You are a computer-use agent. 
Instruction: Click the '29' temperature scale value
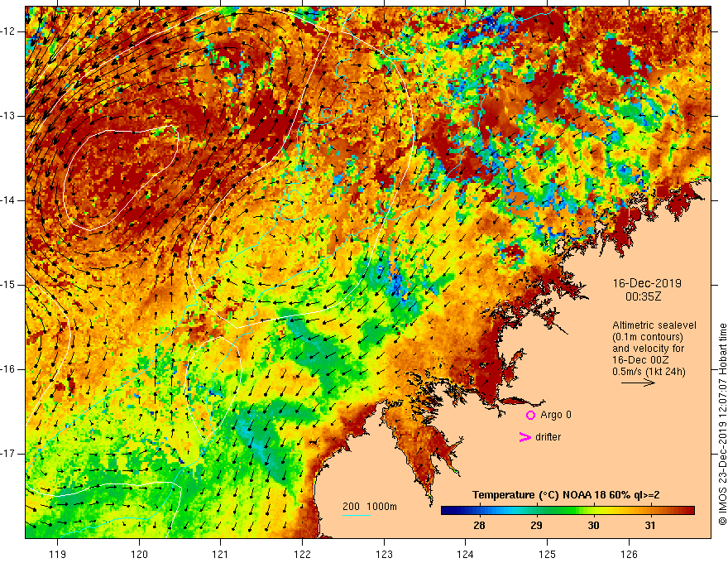536,526
